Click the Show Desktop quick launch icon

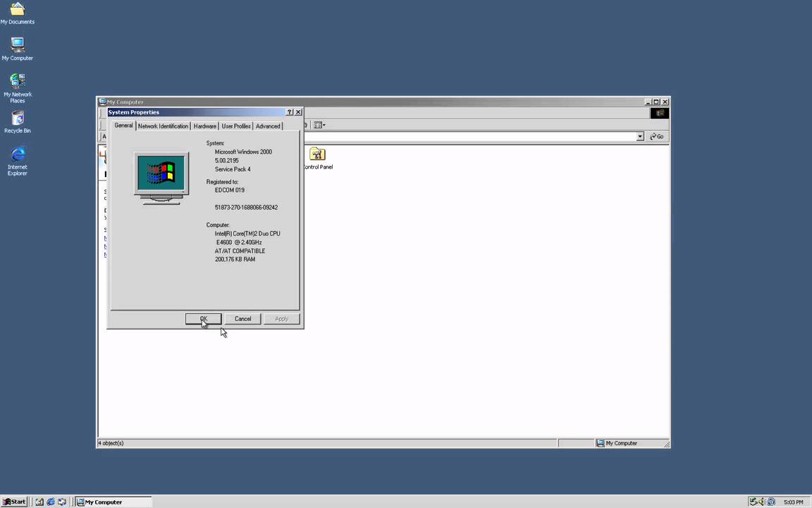click(x=39, y=502)
